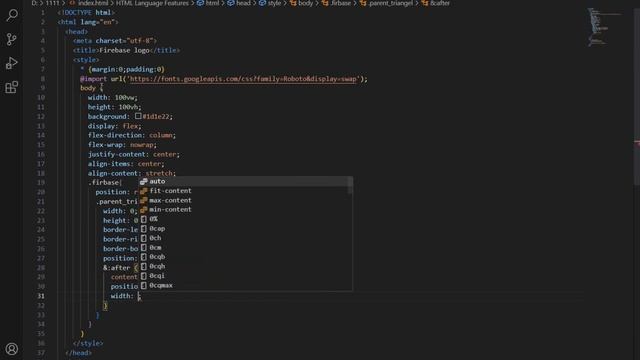640x360 pixels.
Task: Select the 'auto' suggestion
Action: pyautogui.click(x=246, y=181)
